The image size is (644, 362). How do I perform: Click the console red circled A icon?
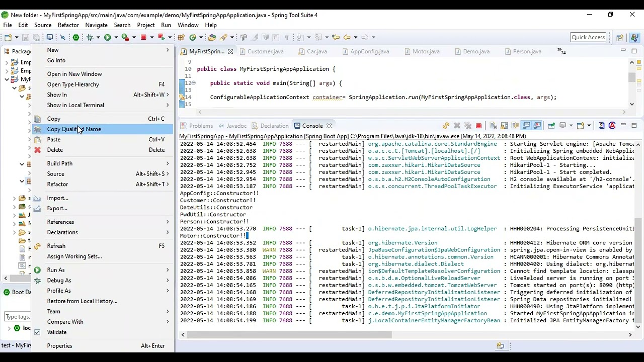tap(612, 126)
